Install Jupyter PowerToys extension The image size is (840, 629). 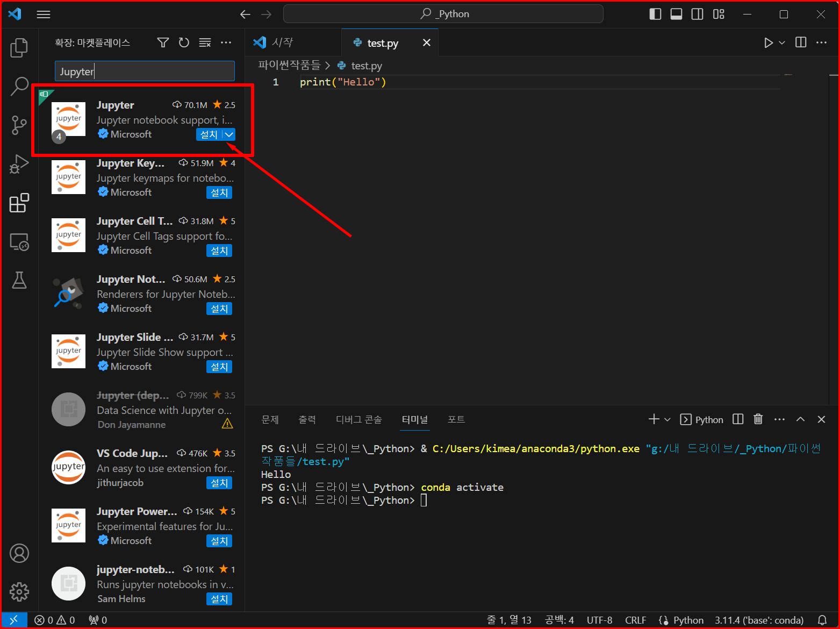pyautogui.click(x=219, y=541)
